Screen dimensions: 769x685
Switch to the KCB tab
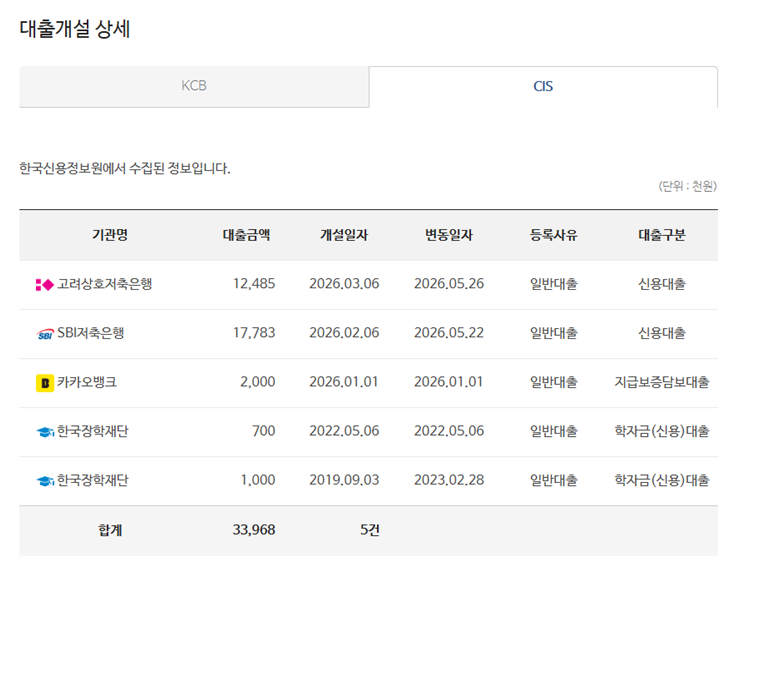pos(194,86)
